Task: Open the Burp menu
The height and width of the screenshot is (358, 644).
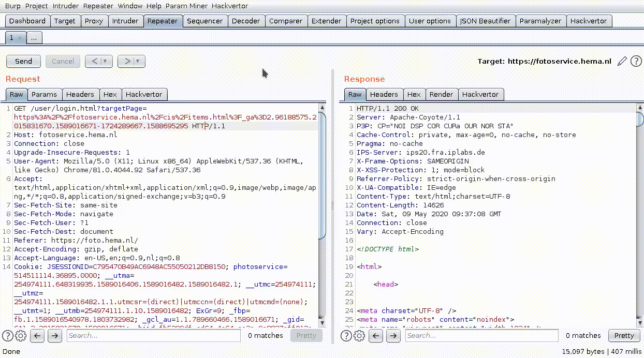Action: pyautogui.click(x=13, y=6)
